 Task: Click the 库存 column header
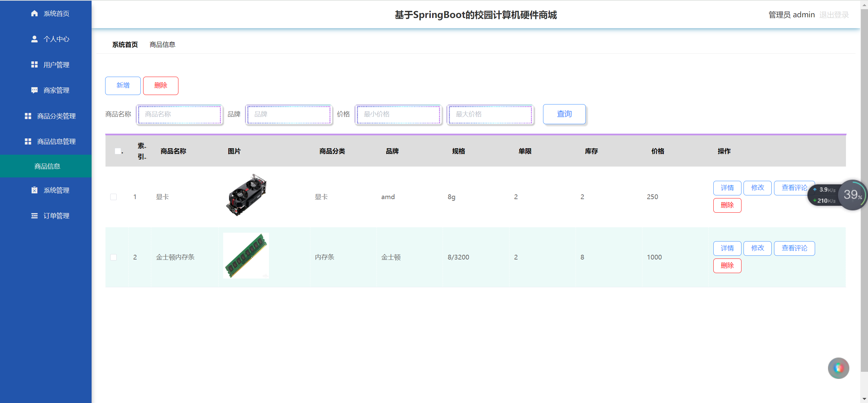click(591, 151)
